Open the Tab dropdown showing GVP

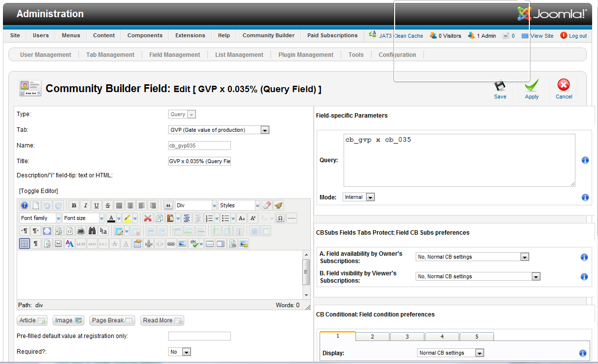coord(219,130)
